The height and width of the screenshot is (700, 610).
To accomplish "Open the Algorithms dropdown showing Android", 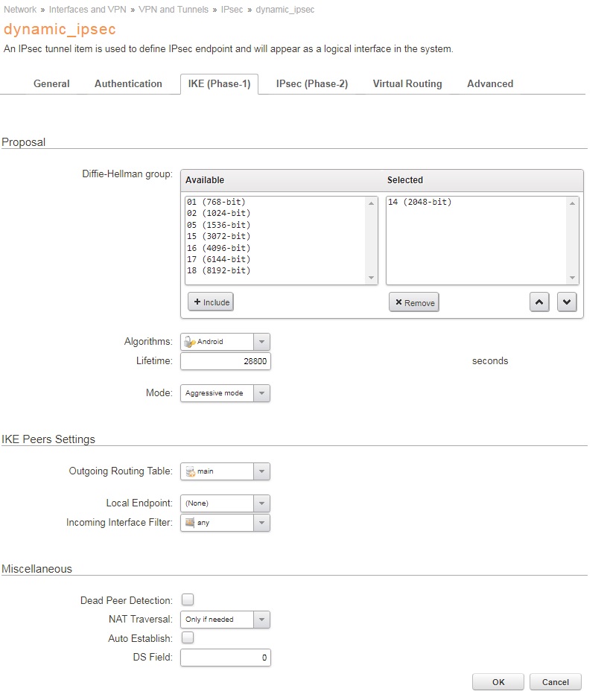I will [225, 342].
